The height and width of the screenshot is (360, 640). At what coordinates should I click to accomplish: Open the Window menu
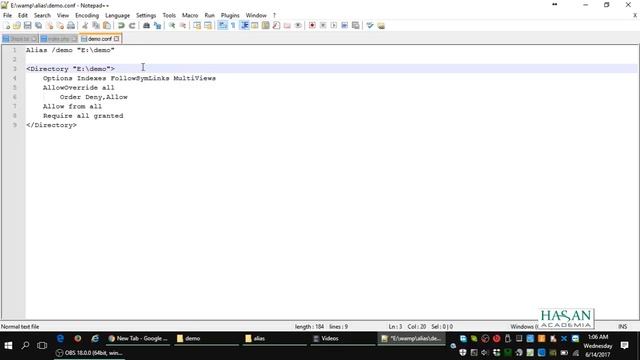pos(256,15)
